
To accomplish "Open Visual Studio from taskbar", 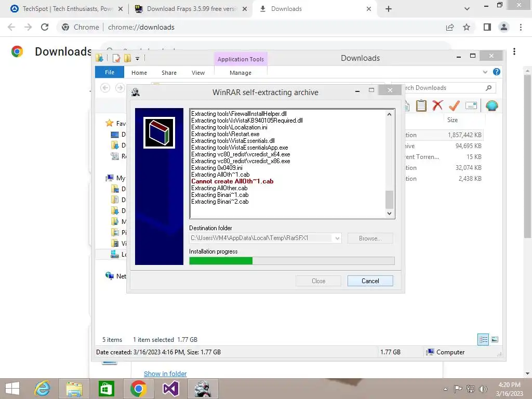I will pos(170,389).
